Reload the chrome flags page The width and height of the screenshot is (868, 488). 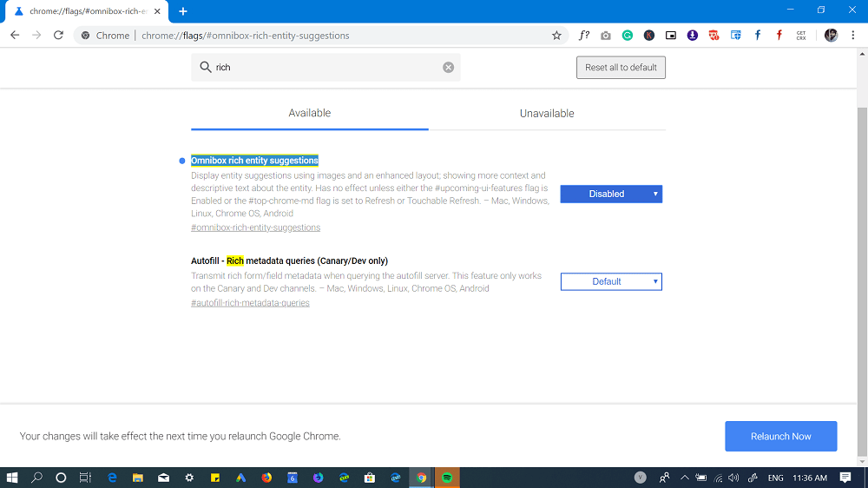pyautogui.click(x=58, y=36)
